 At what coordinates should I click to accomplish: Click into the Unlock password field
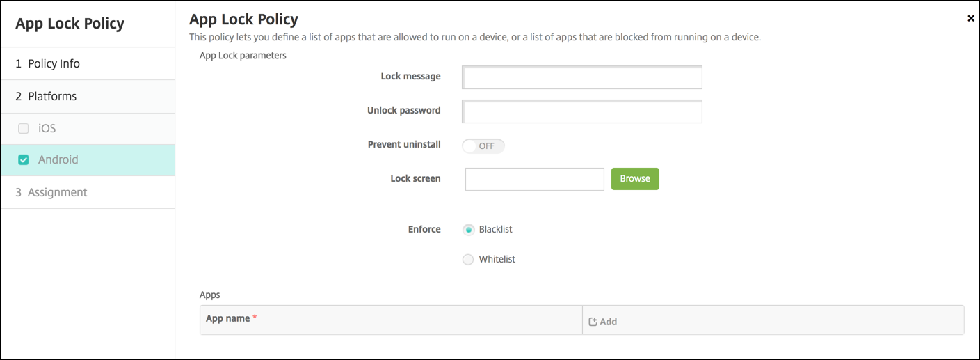tap(582, 111)
